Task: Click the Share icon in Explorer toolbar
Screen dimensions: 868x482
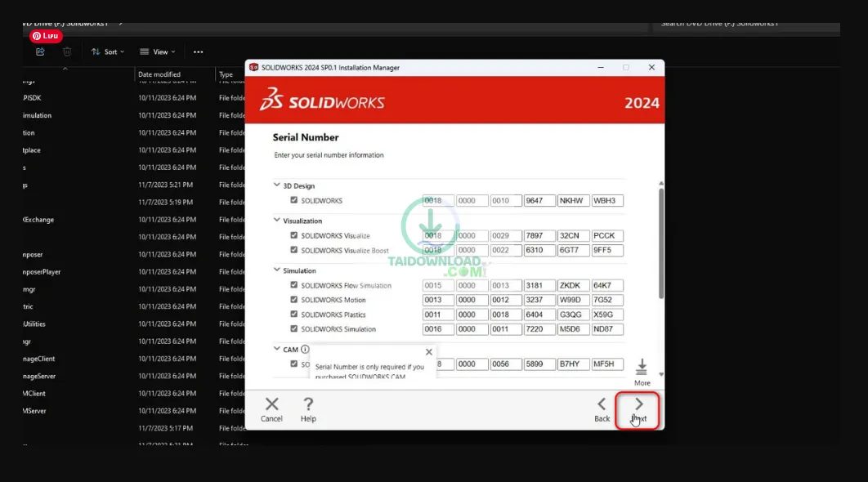Action: (38, 51)
